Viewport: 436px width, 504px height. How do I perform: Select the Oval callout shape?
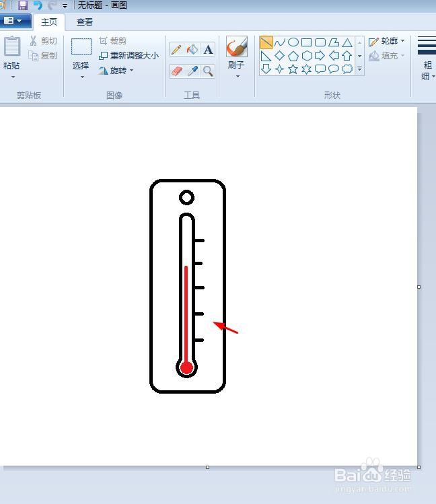(334, 69)
